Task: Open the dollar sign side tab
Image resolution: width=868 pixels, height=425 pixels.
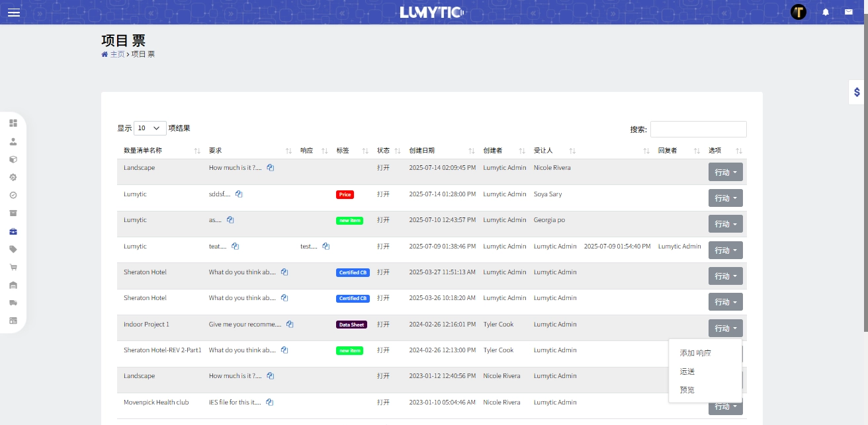Action: (857, 92)
